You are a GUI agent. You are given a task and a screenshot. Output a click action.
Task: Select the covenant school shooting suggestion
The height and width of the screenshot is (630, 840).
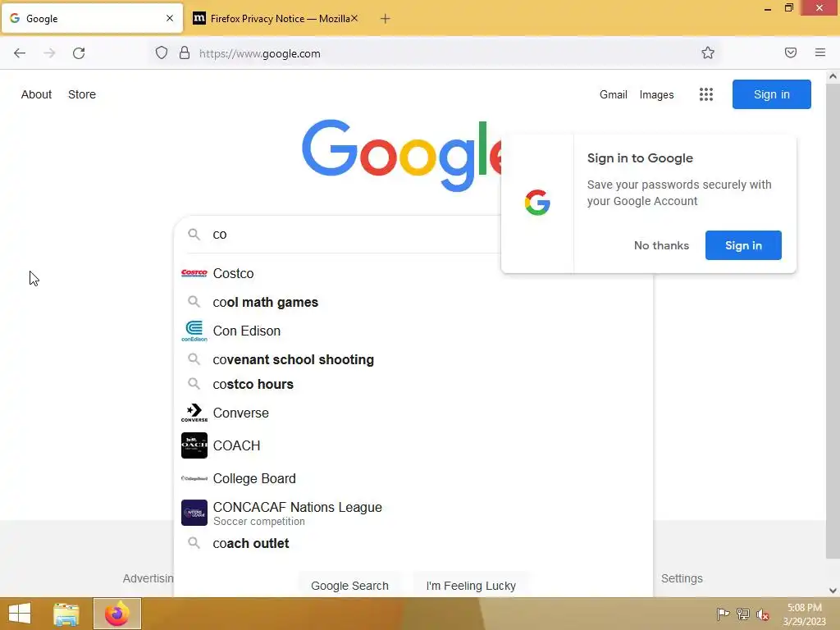pos(413,359)
